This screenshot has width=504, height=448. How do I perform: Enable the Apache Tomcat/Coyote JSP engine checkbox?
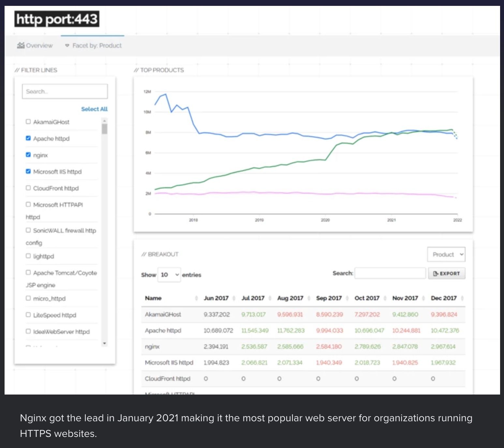click(28, 273)
